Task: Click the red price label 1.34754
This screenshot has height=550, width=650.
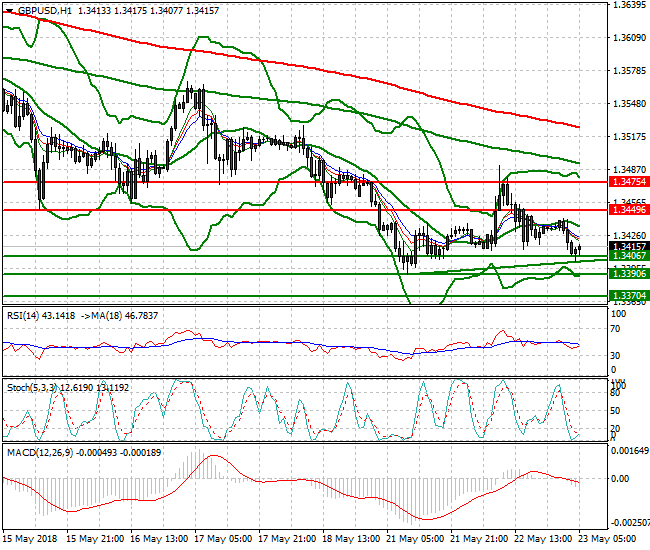Action: point(629,182)
